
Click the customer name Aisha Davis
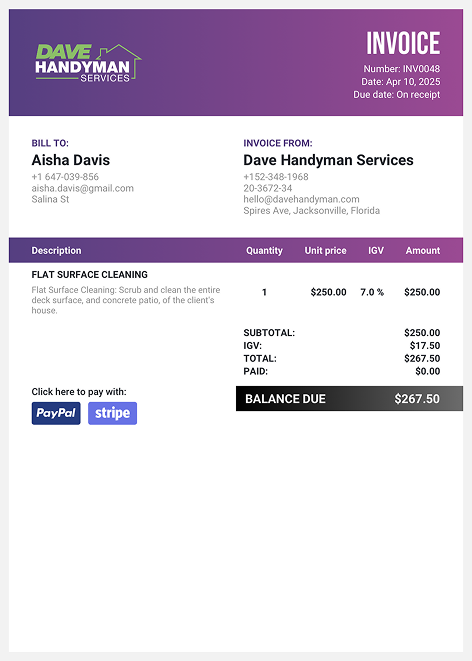(71, 160)
